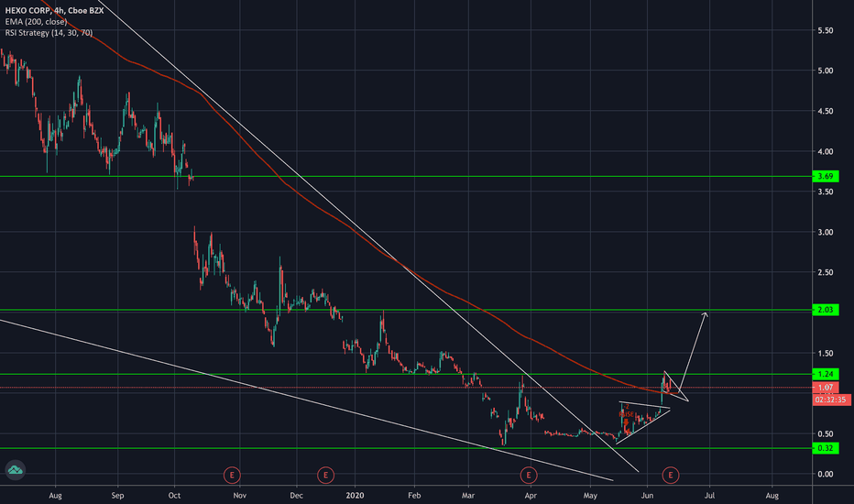Image resolution: width=854 pixels, height=504 pixels.
Task: Open the June earnings E marker
Action: (x=671, y=475)
